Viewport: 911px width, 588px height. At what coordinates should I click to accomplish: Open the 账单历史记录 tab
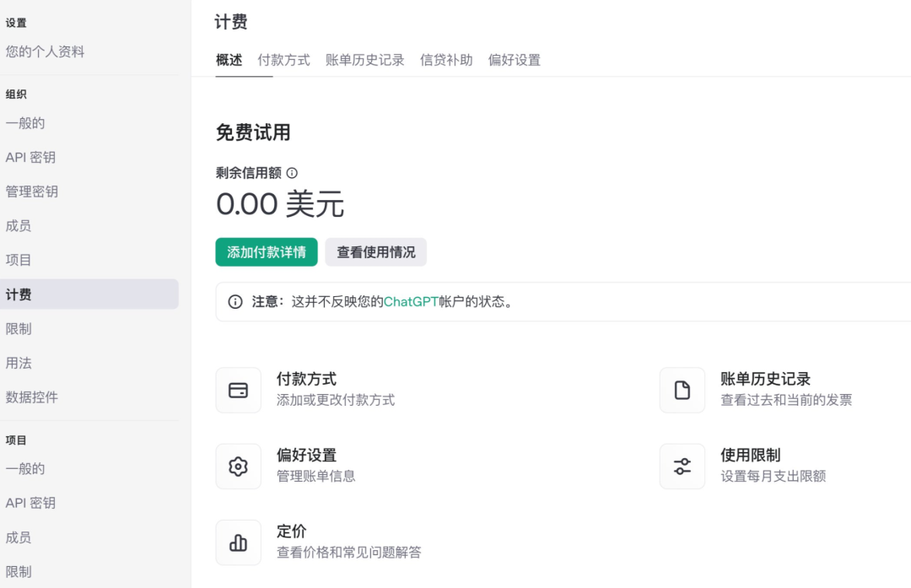pos(364,60)
